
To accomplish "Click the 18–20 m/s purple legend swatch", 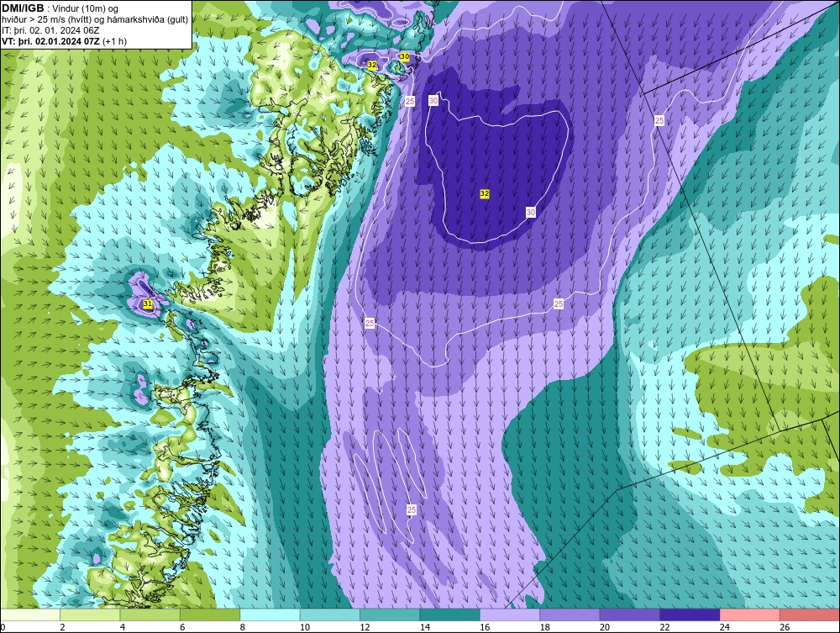I will 570,615.
